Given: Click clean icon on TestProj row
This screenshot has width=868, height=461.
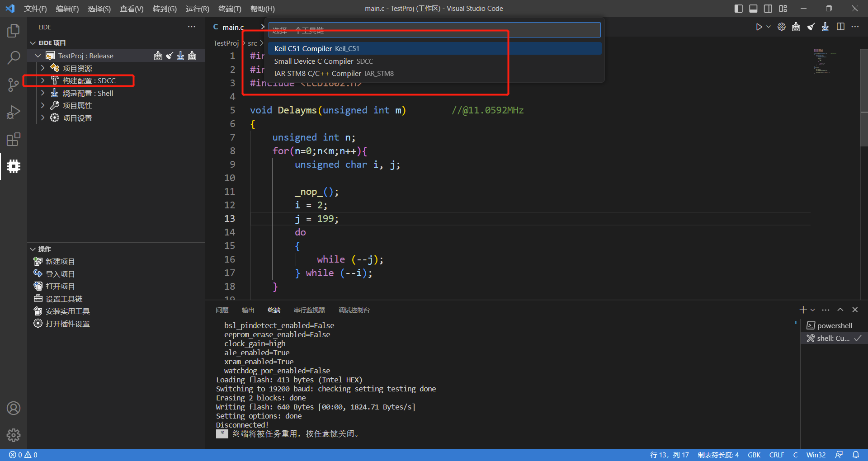Looking at the screenshot, I should tap(170, 56).
